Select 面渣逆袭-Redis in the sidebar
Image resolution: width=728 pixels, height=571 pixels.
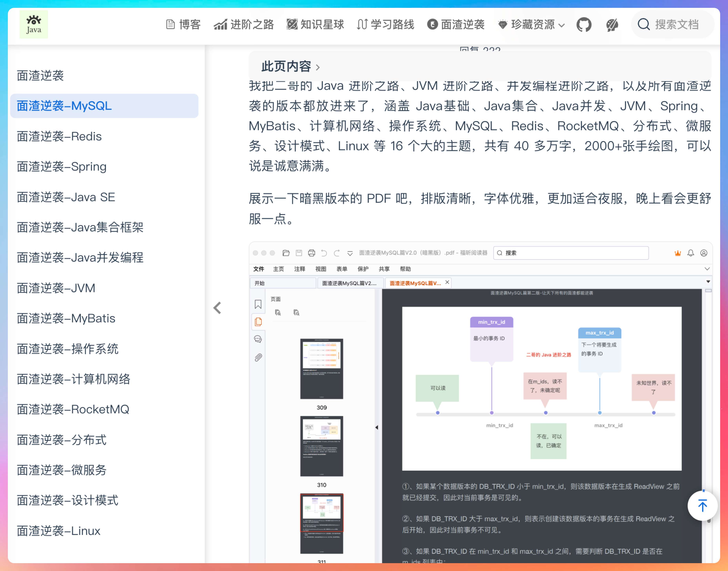tap(59, 136)
